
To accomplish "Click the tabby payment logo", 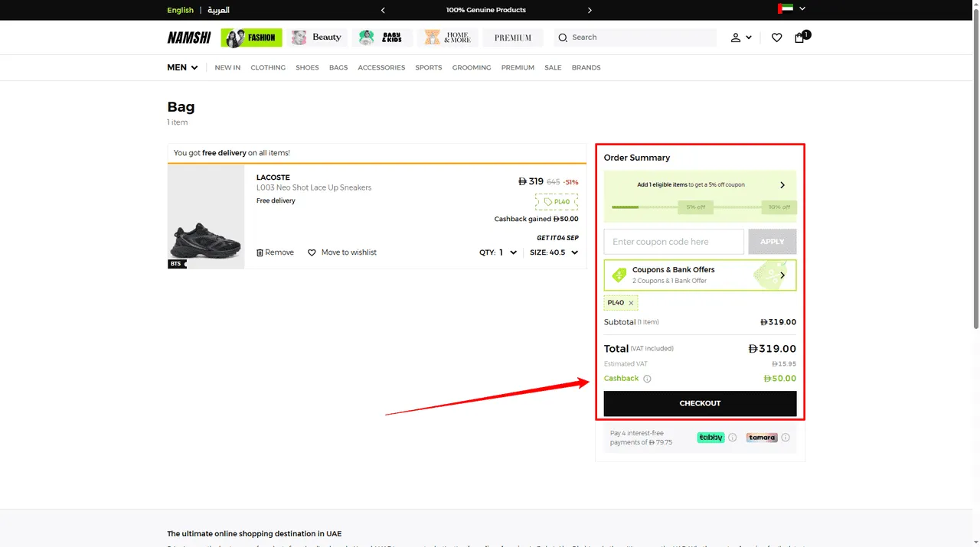I will (x=710, y=438).
